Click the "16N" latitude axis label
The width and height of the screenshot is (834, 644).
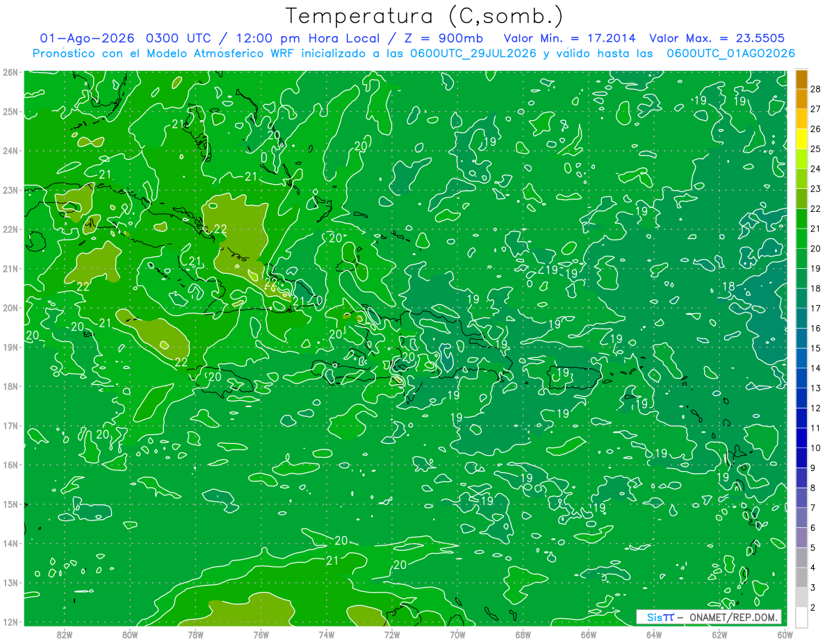(x=10, y=465)
